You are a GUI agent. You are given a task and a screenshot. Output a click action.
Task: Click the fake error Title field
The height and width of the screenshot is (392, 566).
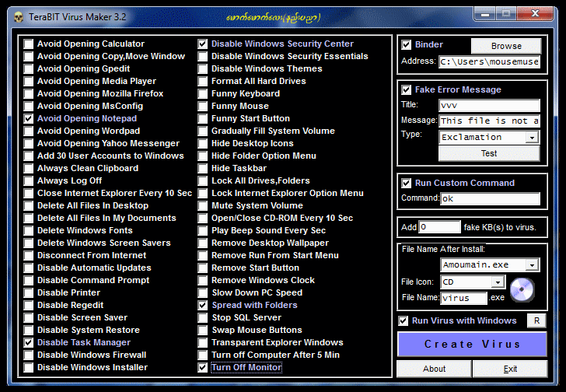pos(490,106)
